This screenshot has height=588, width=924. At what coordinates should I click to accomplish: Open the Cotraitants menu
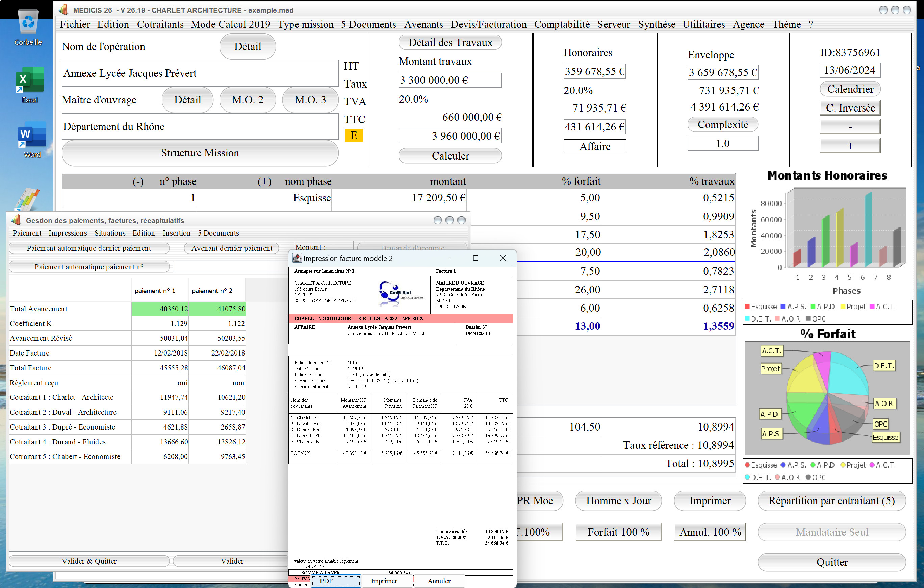coord(160,24)
